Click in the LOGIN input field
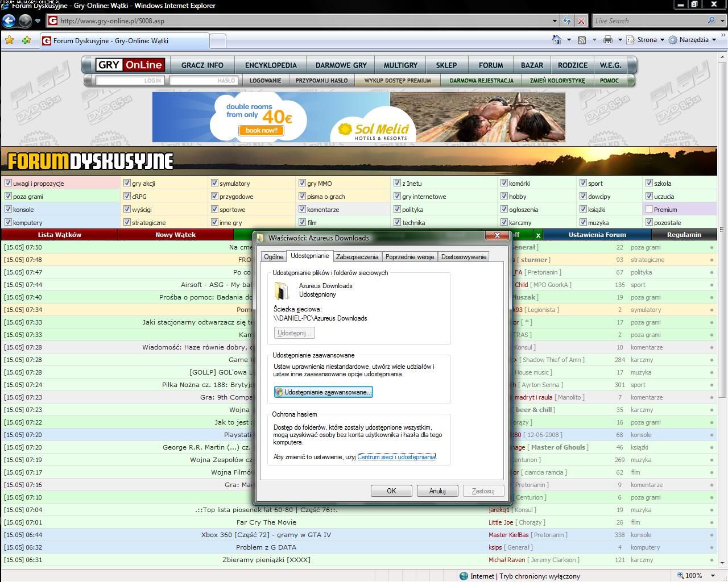The width and height of the screenshot is (728, 582). click(130, 81)
